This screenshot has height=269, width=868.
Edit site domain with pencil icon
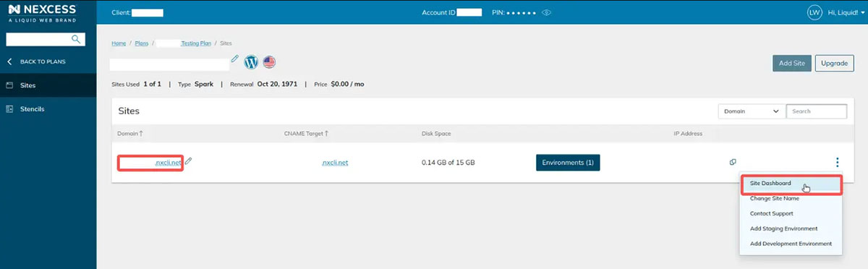188,161
